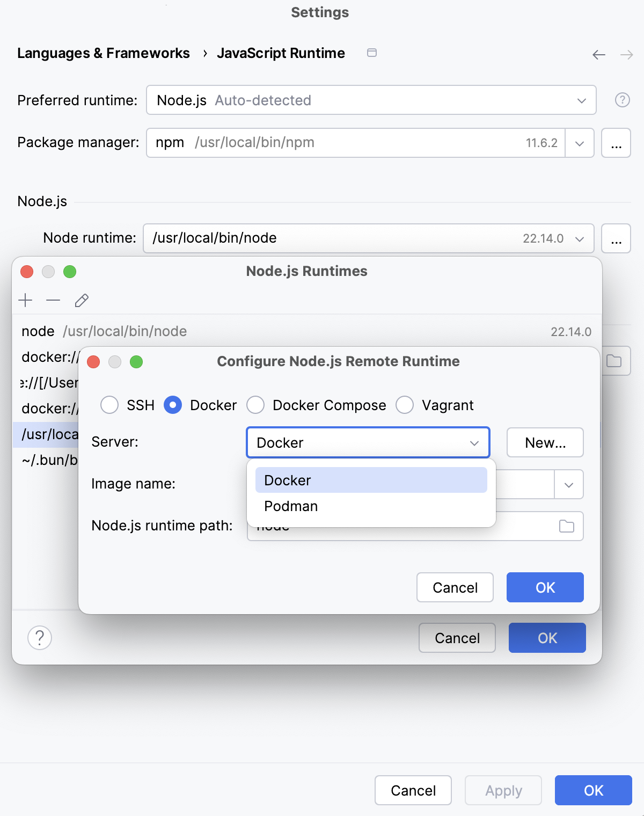644x816 pixels.
Task: Click the forward navigation arrow
Action: coord(626,54)
